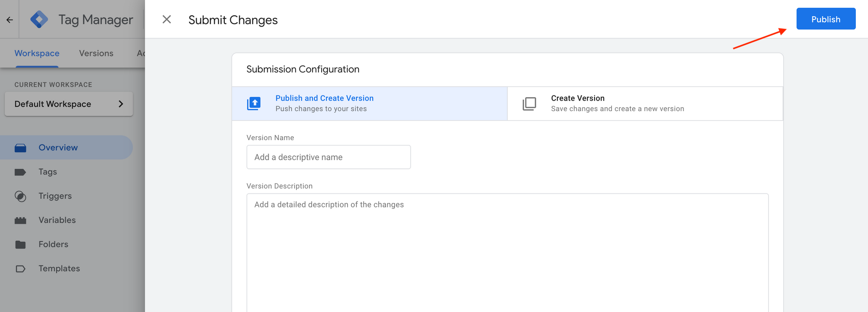Click the back arrow icon
The width and height of the screenshot is (868, 312).
coord(10,20)
